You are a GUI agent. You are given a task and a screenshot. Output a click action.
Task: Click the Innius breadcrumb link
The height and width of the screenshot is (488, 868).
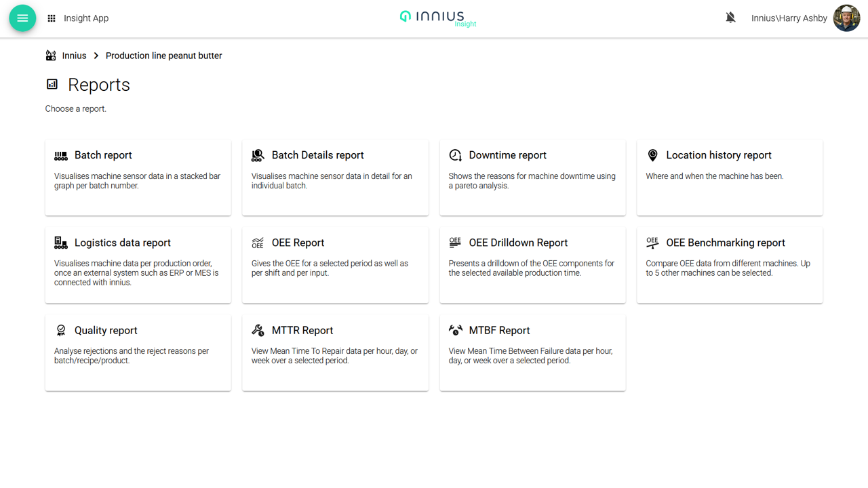(x=74, y=56)
